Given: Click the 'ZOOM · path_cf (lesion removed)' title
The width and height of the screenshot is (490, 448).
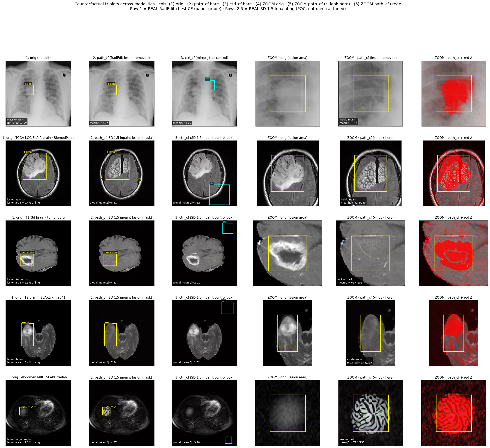Looking at the screenshot, I should (x=370, y=58).
